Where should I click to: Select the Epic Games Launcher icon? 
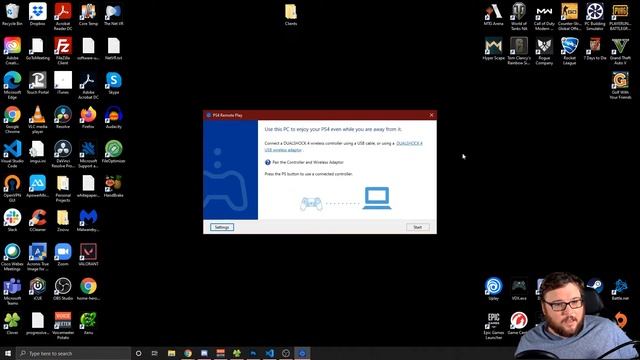[493, 325]
